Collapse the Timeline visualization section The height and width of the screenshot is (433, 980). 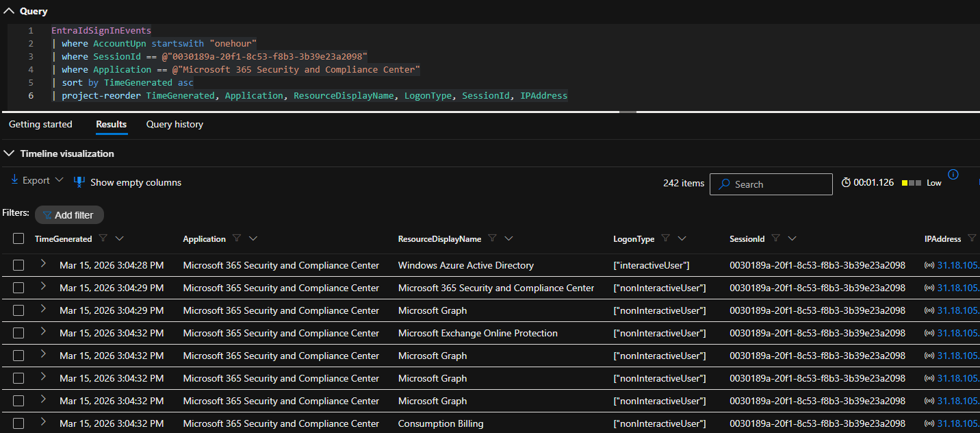click(x=8, y=153)
